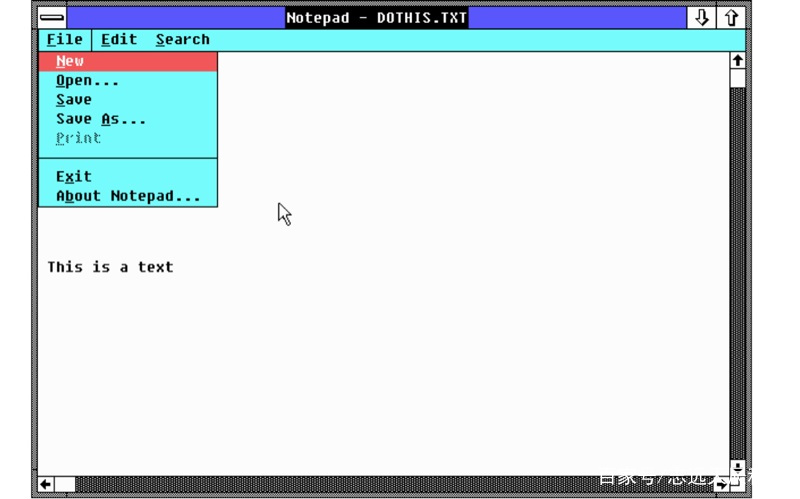The image size is (800, 499).
Task: Click the vertical scrollbar thumb
Action: 738,79
